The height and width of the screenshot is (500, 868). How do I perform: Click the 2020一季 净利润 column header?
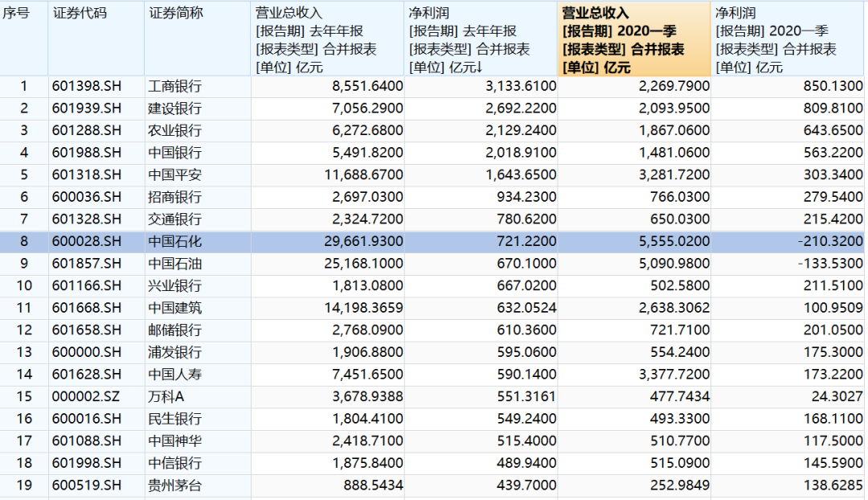[788, 39]
